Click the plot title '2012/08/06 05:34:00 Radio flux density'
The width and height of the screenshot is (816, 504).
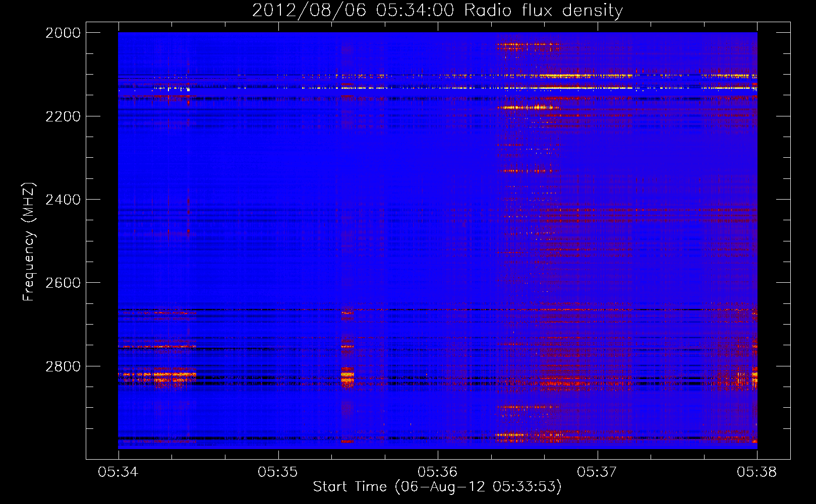click(x=437, y=11)
